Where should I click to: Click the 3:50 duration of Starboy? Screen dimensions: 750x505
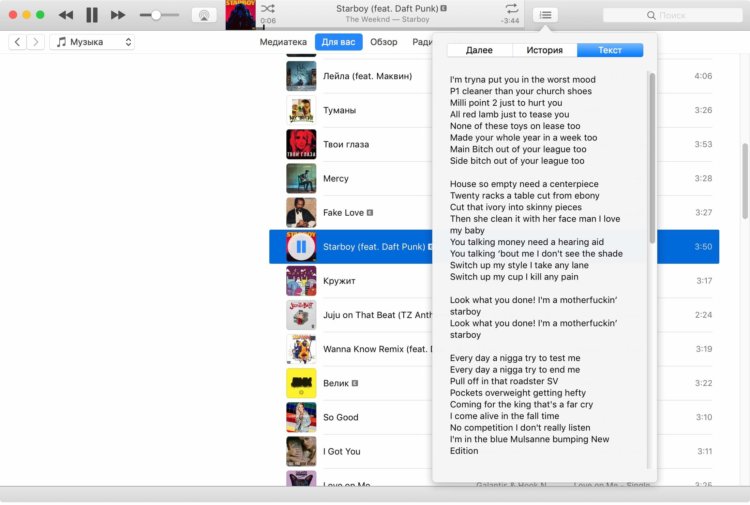[x=703, y=247]
